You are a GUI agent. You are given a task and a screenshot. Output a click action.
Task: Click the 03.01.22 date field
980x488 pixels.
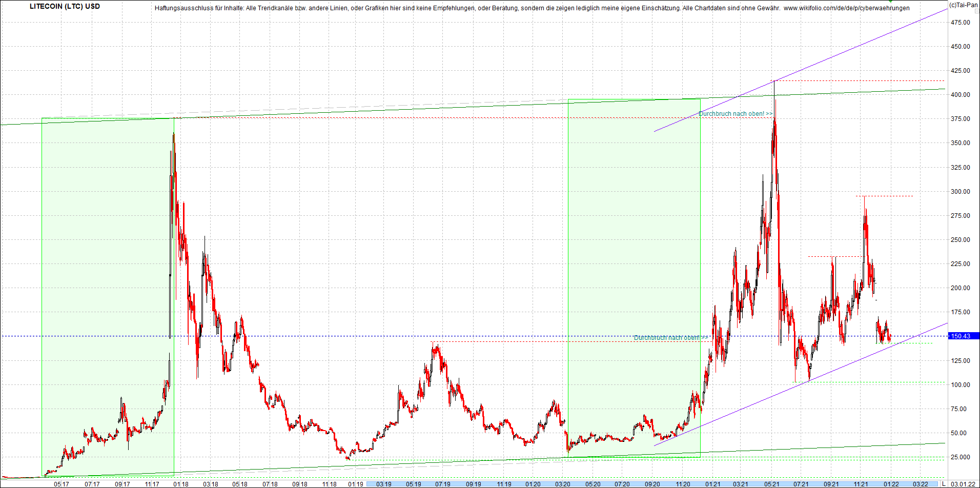[963, 484]
